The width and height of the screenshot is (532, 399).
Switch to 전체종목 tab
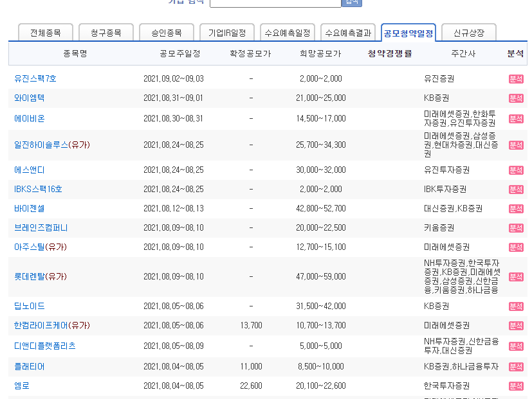[46, 33]
